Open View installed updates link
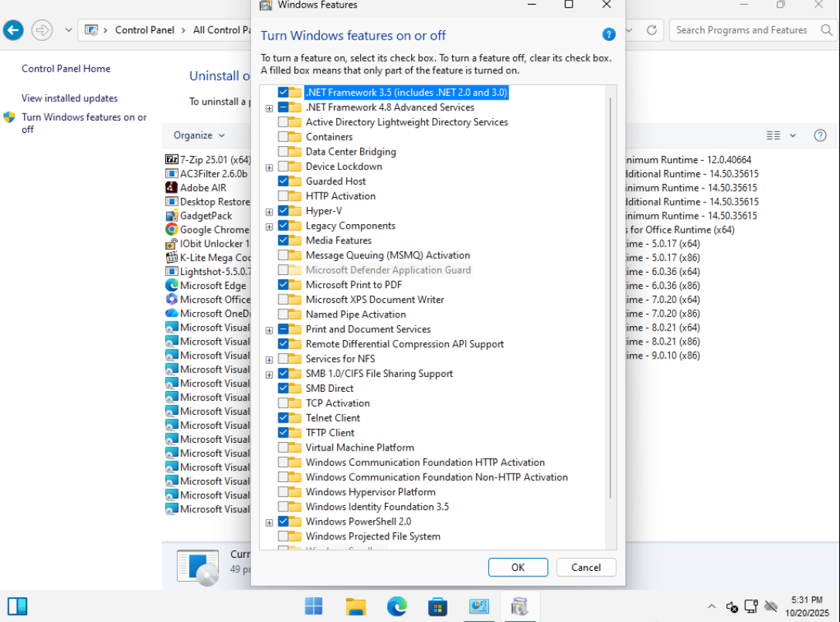Image resolution: width=840 pixels, height=622 pixels. click(70, 98)
